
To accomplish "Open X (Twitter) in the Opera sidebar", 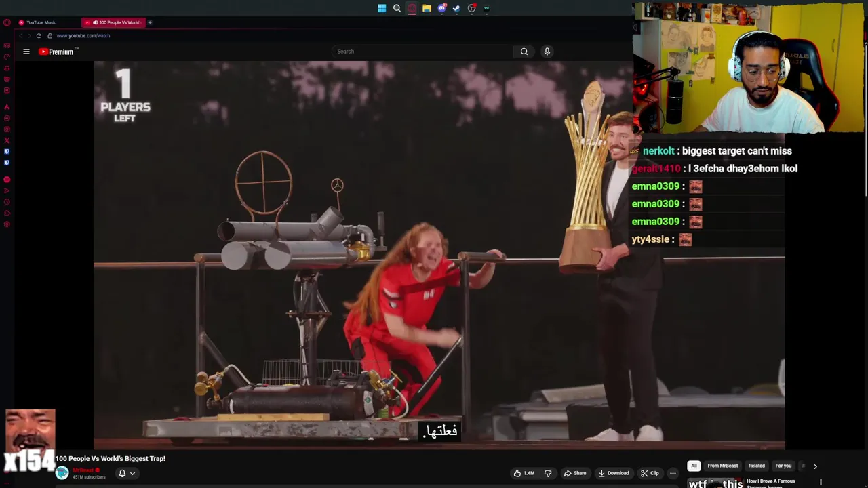I will click(7, 140).
